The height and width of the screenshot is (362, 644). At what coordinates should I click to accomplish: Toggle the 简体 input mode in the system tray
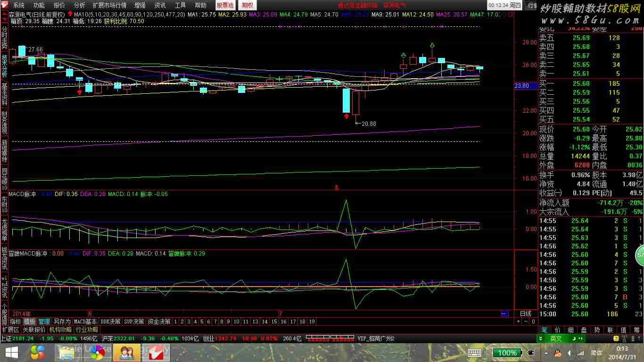tap(596, 353)
